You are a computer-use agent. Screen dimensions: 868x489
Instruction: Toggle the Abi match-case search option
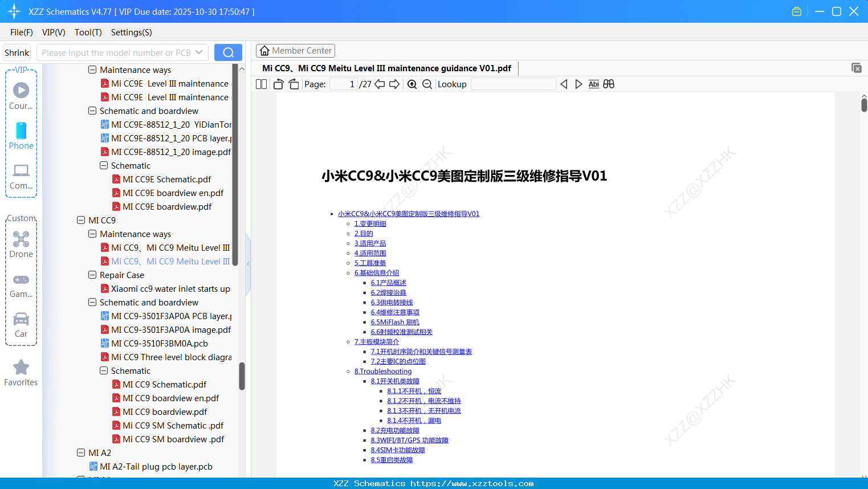click(x=593, y=84)
